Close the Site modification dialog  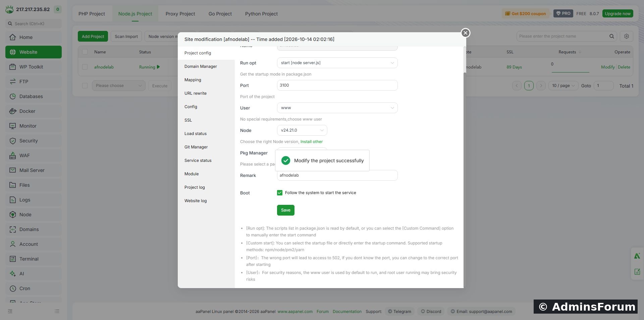click(x=465, y=33)
